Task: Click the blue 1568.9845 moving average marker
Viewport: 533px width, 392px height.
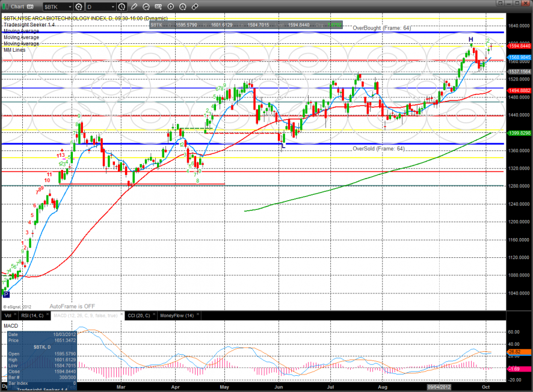Action: point(519,57)
